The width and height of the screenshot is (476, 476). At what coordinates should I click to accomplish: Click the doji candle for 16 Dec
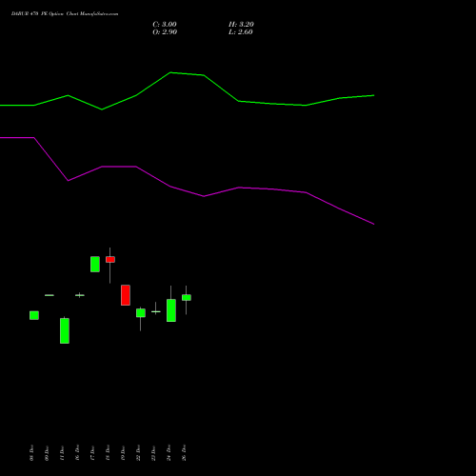point(80,295)
